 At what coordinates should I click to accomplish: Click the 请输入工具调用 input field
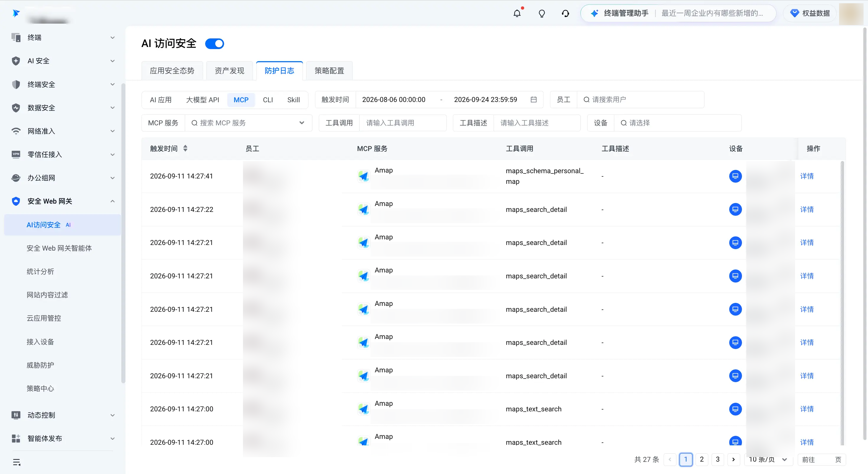pyautogui.click(x=403, y=123)
